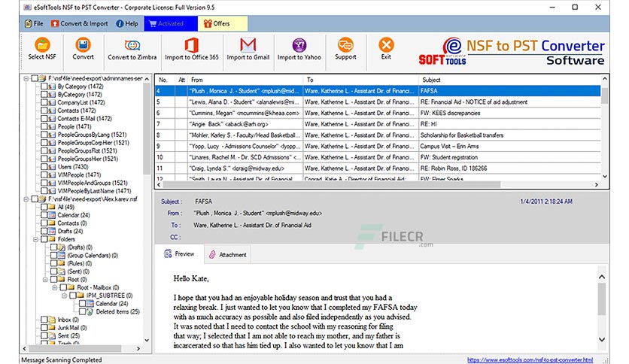Click the Users (7430) view icon
Viewport: 629px width, 364px height.
click(x=51, y=167)
